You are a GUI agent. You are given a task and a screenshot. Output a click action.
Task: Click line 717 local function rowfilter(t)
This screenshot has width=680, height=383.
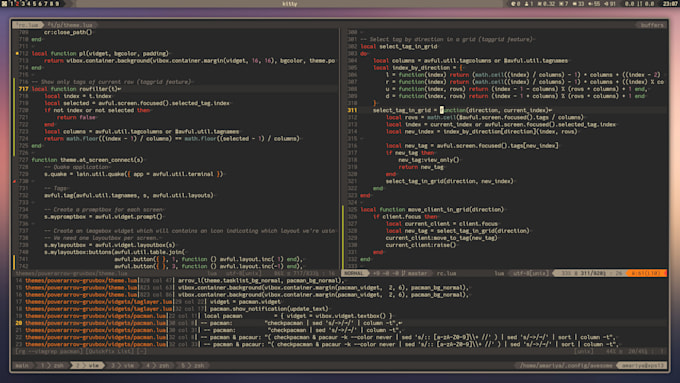pos(76,89)
